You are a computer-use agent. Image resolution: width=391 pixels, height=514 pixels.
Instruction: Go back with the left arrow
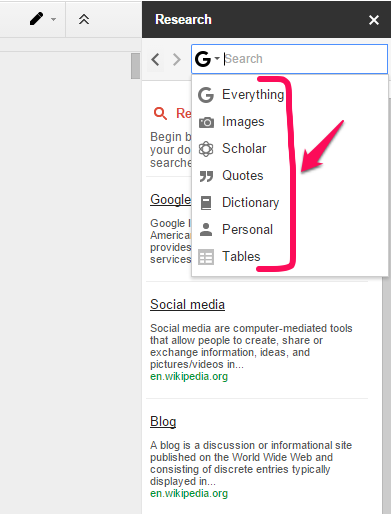(x=155, y=60)
